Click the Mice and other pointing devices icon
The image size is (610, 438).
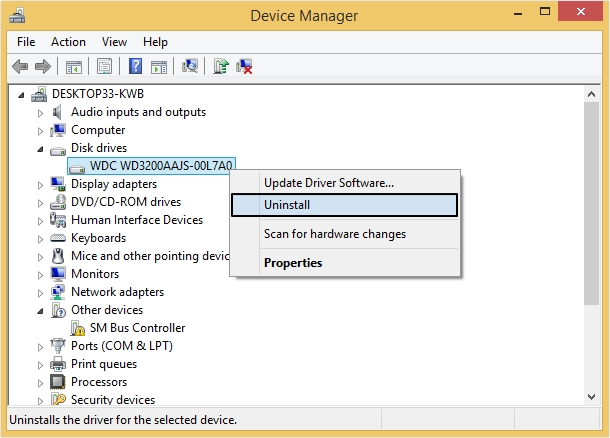tap(58, 256)
